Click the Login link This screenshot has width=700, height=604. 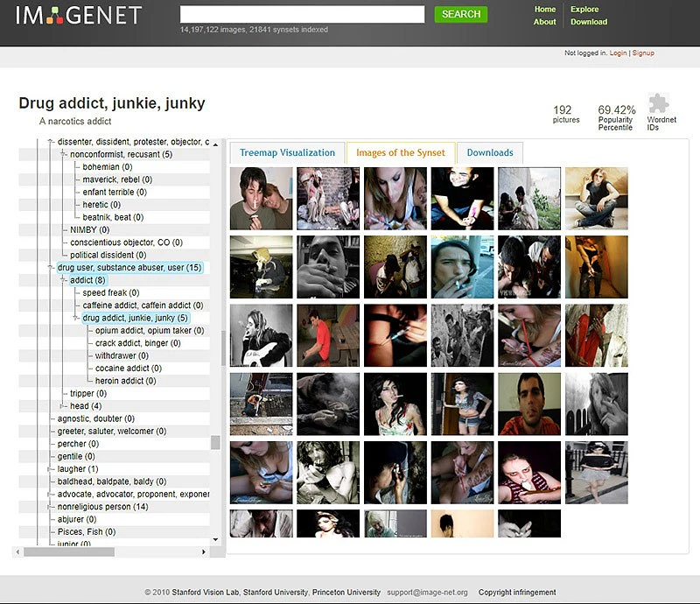619,53
